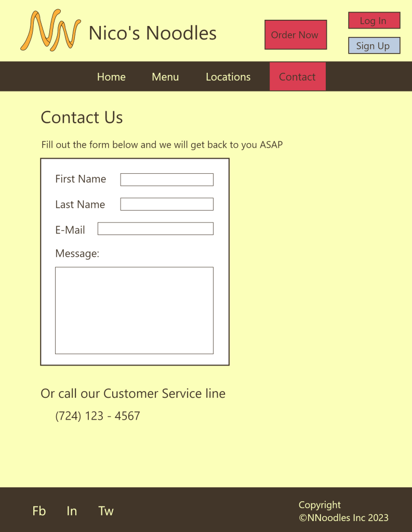
Task: Focus the First Name input field
Action: click(x=167, y=179)
